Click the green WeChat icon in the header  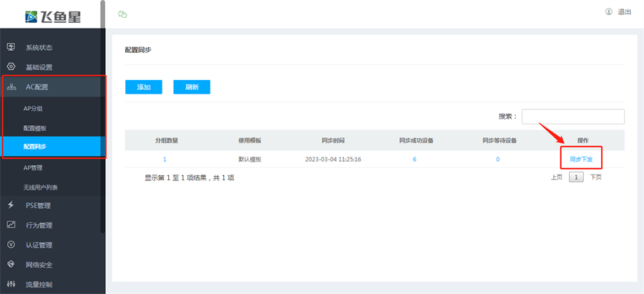click(122, 14)
